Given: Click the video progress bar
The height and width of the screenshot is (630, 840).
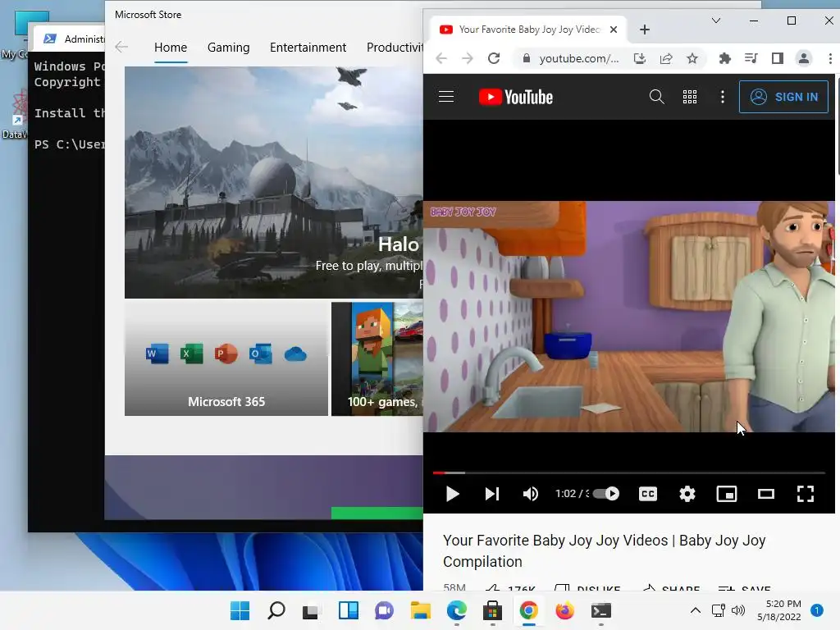Looking at the screenshot, I should pos(629,473).
